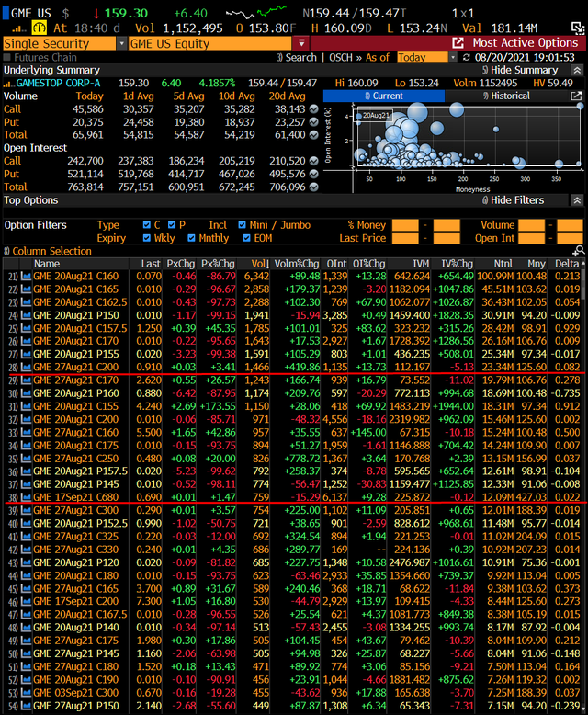588x715 pixels.
Task: Click the chart icon beside GAMESTOP CORP-A
Action: coord(8,84)
